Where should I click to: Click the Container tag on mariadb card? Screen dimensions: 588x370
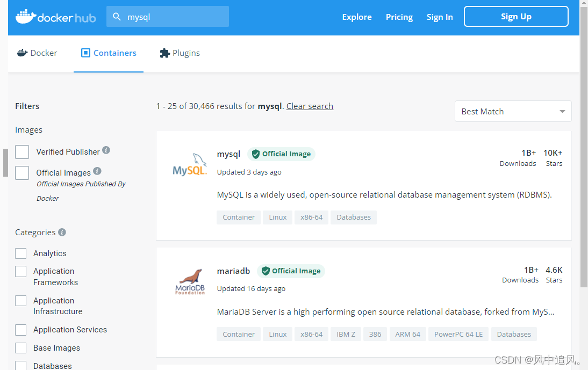tap(239, 334)
